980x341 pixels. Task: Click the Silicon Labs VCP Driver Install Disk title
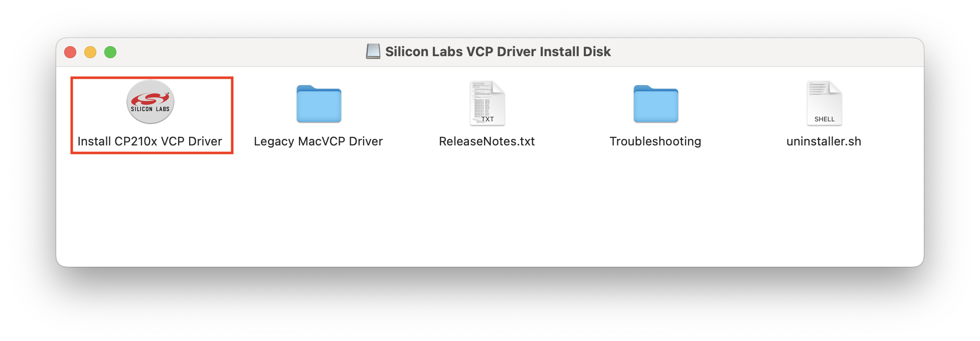tap(498, 51)
